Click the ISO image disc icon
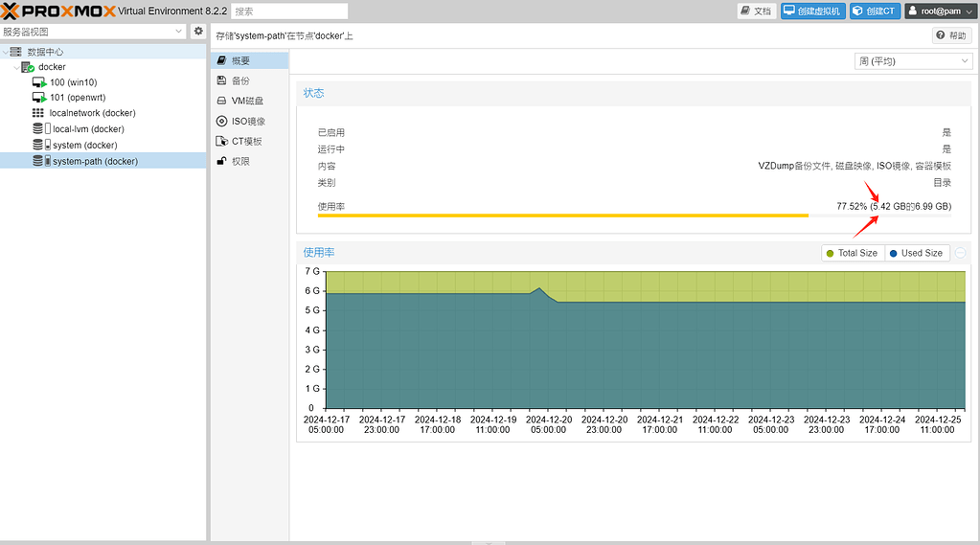980x545 pixels. (x=221, y=122)
